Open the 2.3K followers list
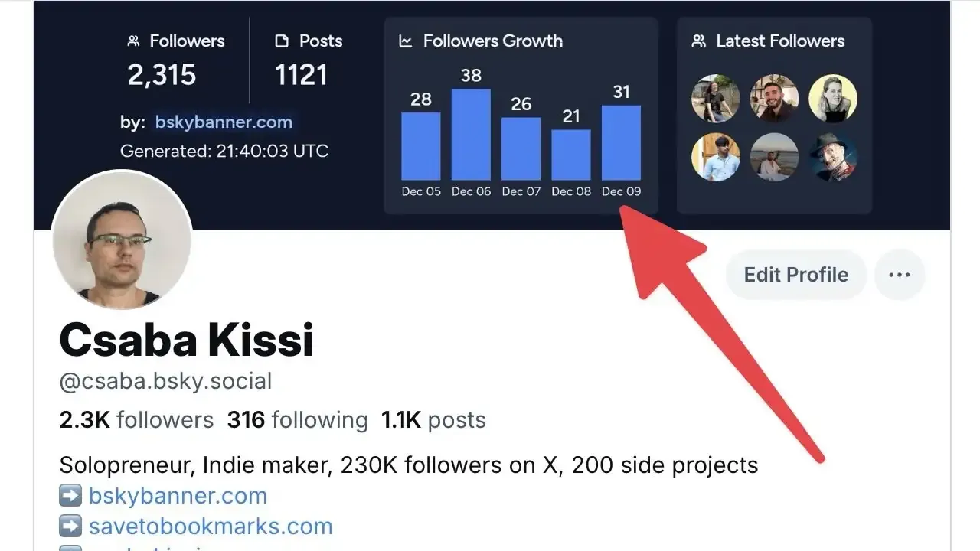This screenshot has width=980, height=551. [x=136, y=420]
